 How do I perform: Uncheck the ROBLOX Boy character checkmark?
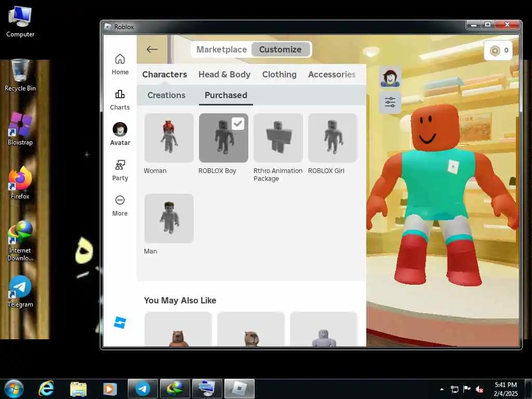coord(238,124)
